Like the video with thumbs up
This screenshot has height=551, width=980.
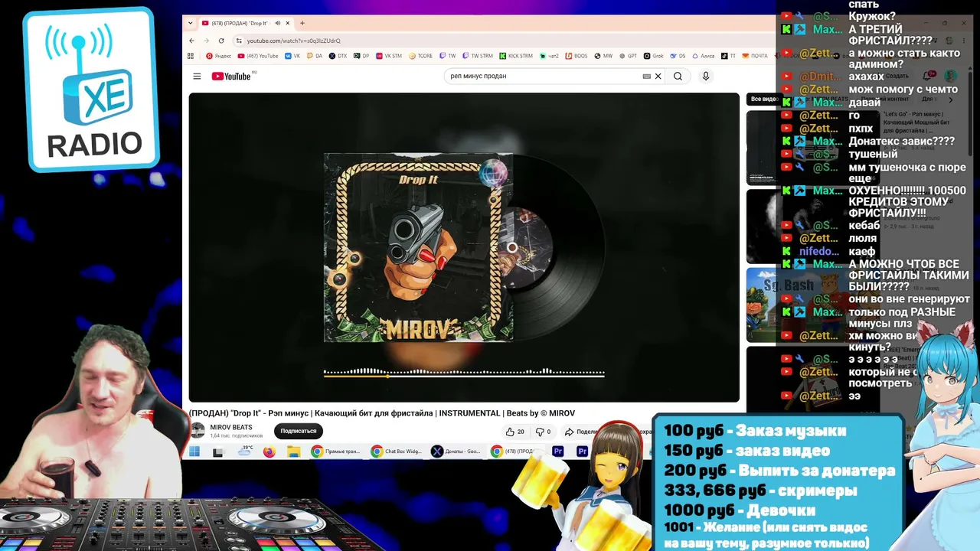515,432
